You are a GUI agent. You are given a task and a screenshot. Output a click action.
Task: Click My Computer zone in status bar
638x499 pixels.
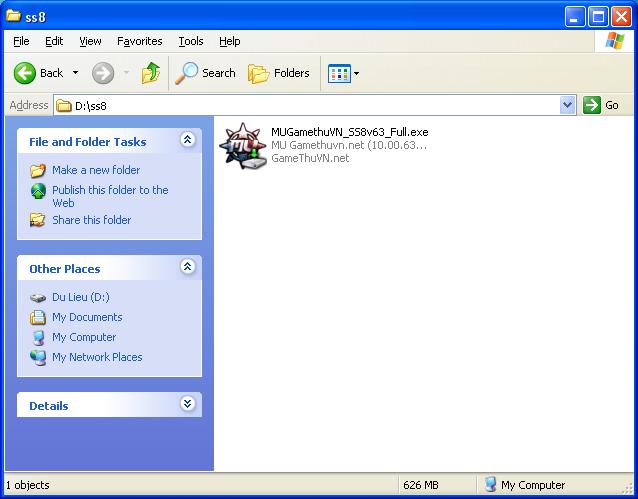coord(525,485)
